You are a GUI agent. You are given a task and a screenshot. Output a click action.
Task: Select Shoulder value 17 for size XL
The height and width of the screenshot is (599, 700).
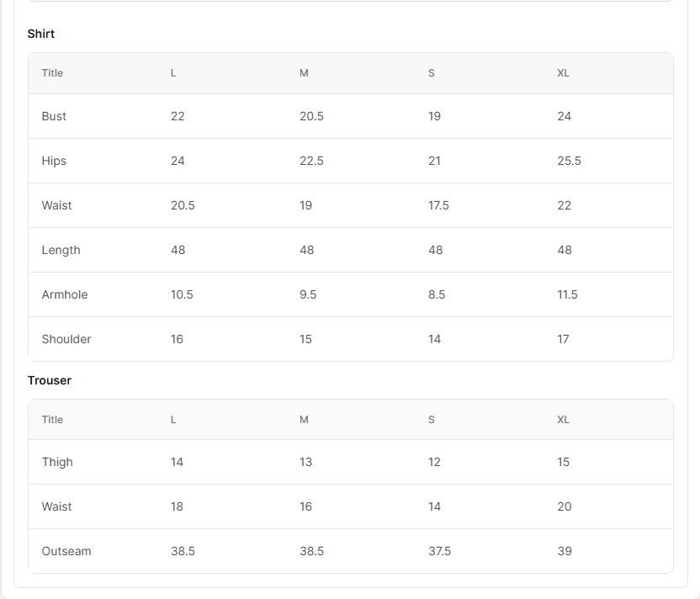coord(563,339)
